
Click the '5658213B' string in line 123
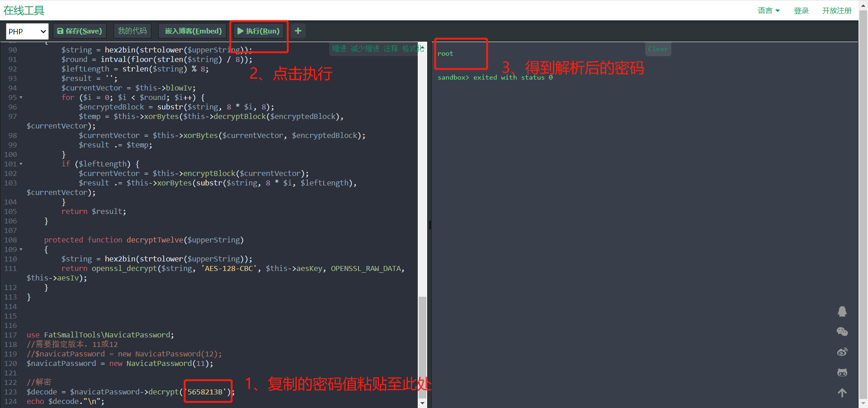click(x=206, y=392)
